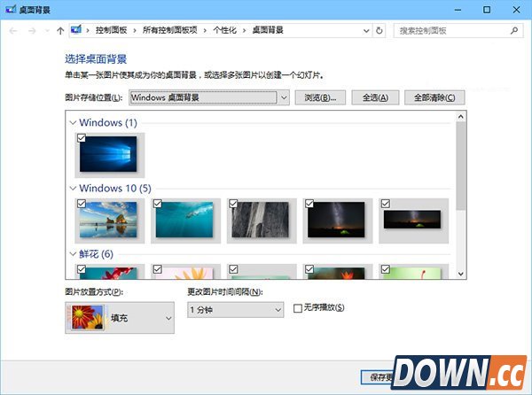Screen dimensions: 532x395
Task: Uncheck the gray rock cliff wallpaper checkbox
Action: point(233,204)
